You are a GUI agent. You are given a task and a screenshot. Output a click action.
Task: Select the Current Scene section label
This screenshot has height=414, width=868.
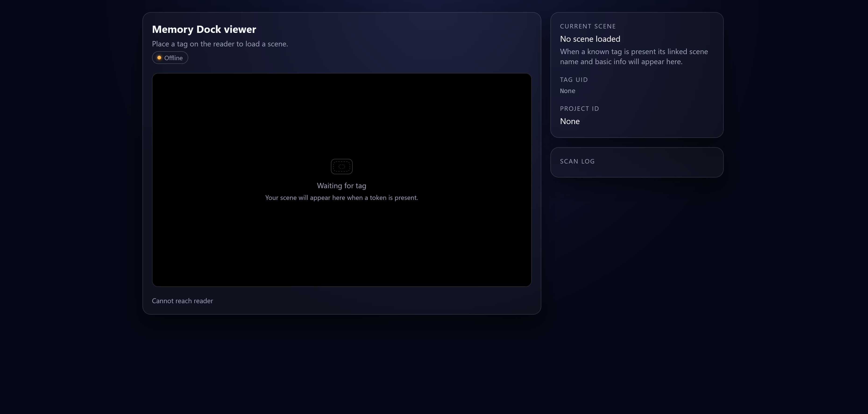point(588,26)
